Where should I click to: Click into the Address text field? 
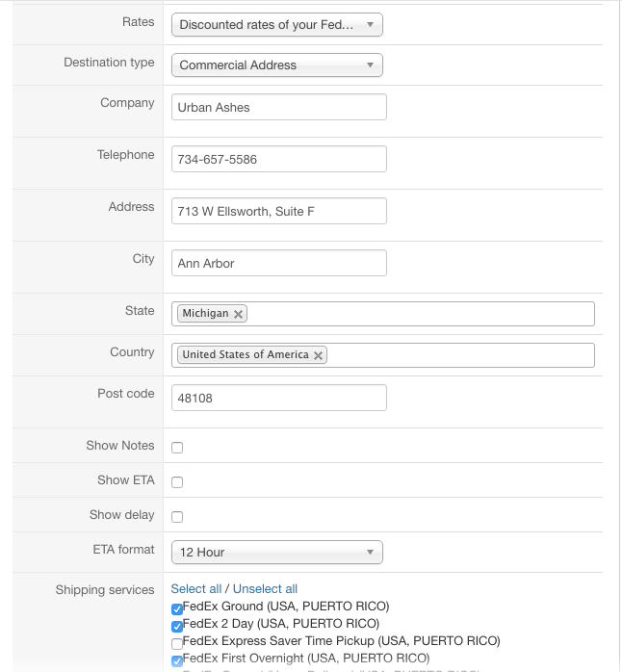tap(279, 212)
